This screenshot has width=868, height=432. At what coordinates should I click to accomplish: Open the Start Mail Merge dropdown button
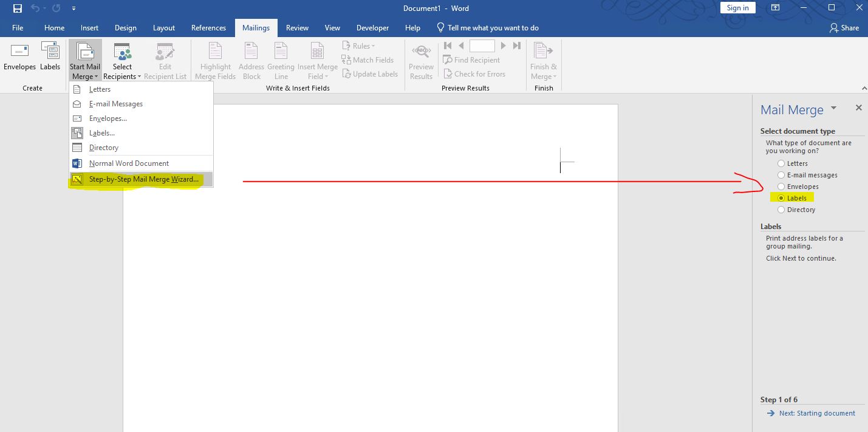pos(85,61)
